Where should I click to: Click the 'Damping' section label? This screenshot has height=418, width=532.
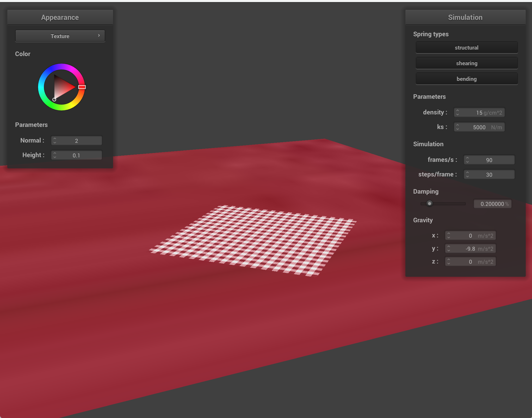[426, 192]
